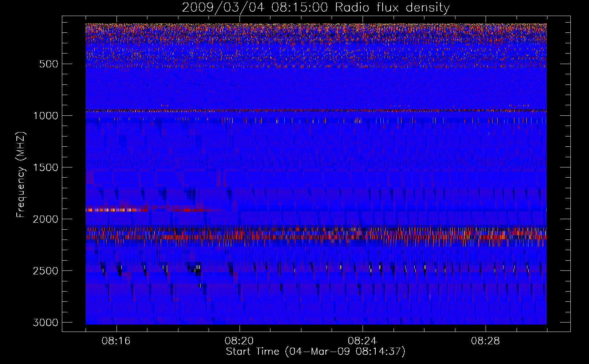This screenshot has width=589, height=364.
Task: Click the 2000 frequency tick label
Action: (x=46, y=219)
